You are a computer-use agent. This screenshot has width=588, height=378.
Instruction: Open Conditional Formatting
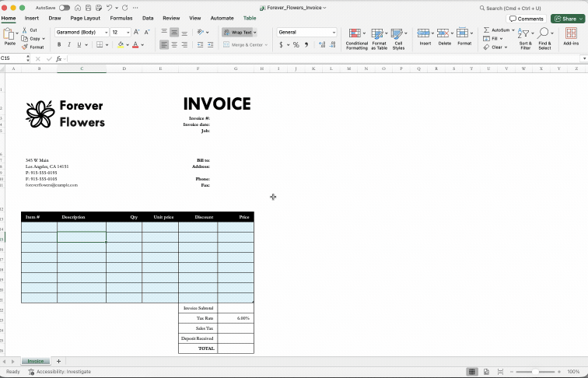pyautogui.click(x=357, y=39)
